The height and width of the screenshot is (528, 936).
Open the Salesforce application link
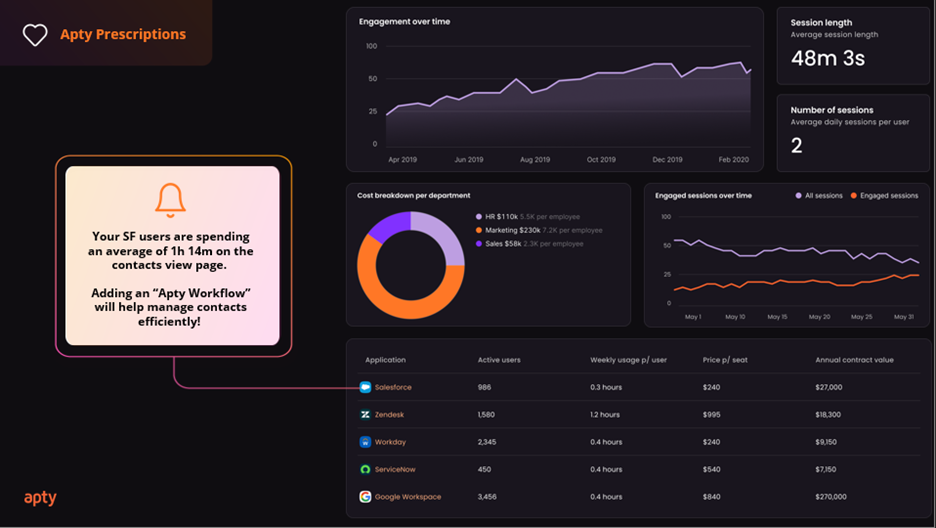pos(393,387)
